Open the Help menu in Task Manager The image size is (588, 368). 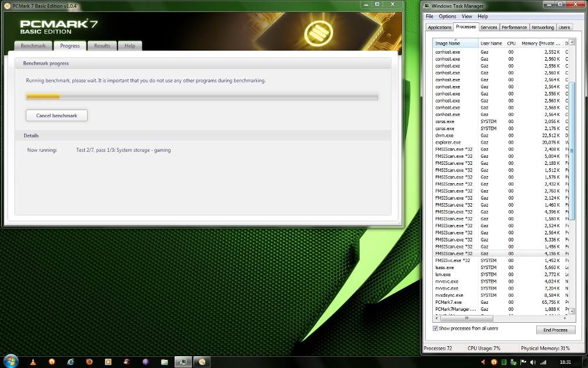point(483,16)
